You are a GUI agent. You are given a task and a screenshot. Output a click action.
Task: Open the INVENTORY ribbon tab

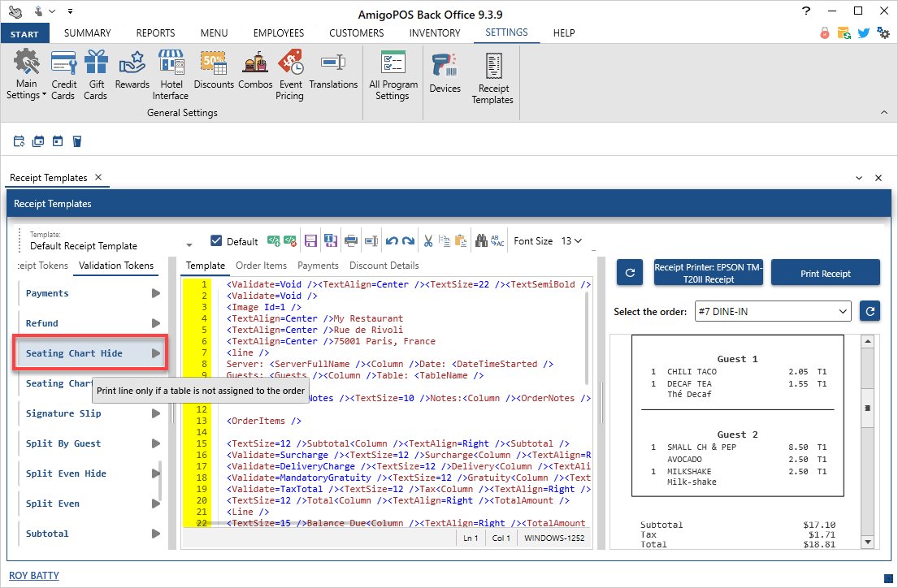point(434,33)
